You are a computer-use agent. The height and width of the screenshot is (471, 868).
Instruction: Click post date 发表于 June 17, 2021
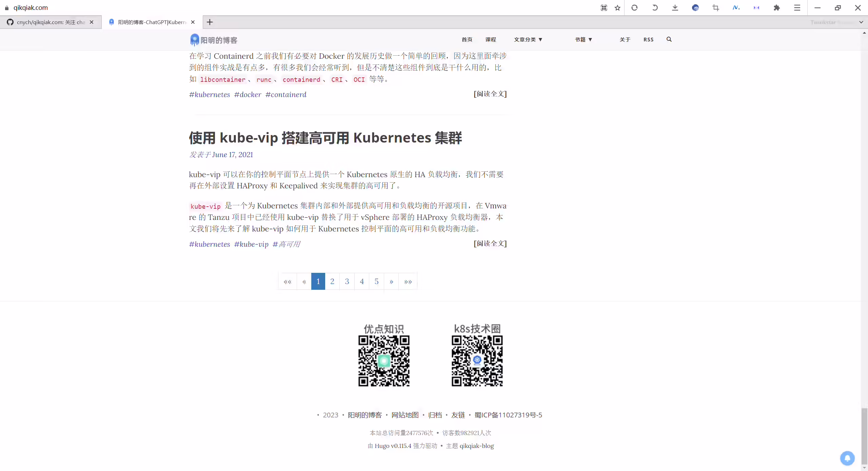click(x=221, y=155)
